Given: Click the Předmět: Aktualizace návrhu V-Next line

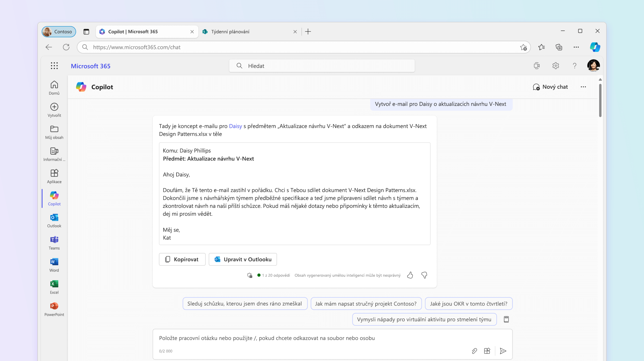Looking at the screenshot, I should tap(208, 159).
